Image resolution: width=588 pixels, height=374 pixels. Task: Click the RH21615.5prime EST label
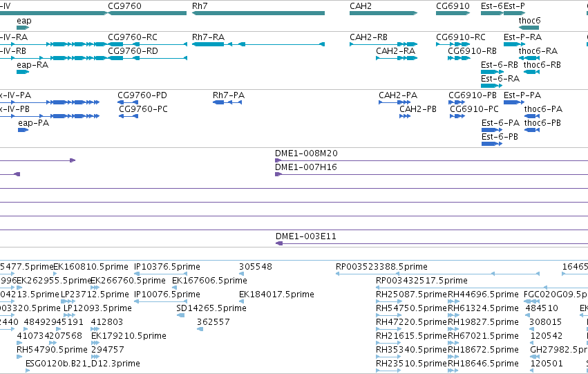tap(411, 336)
